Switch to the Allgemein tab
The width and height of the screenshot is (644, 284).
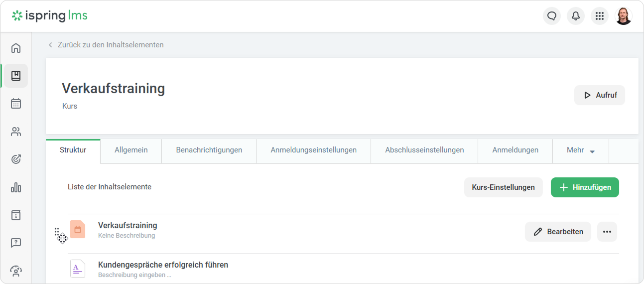tap(131, 150)
